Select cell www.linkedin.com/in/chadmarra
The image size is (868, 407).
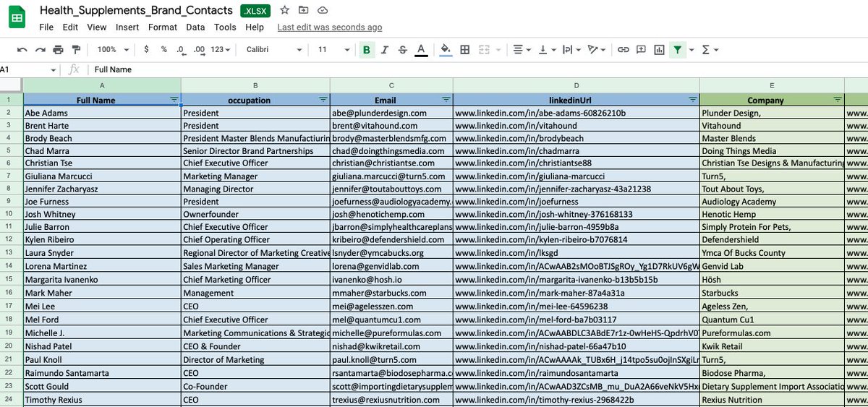(x=576, y=151)
